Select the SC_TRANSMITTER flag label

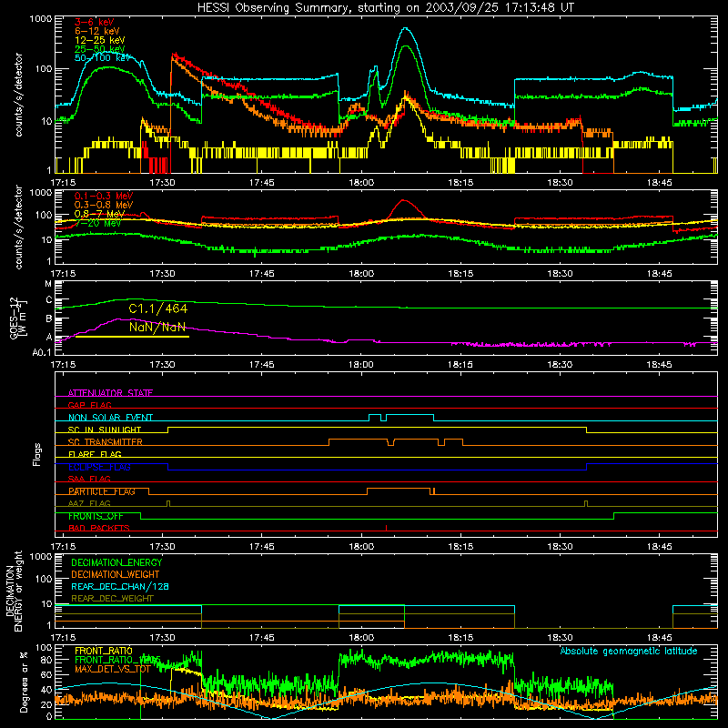click(x=105, y=442)
